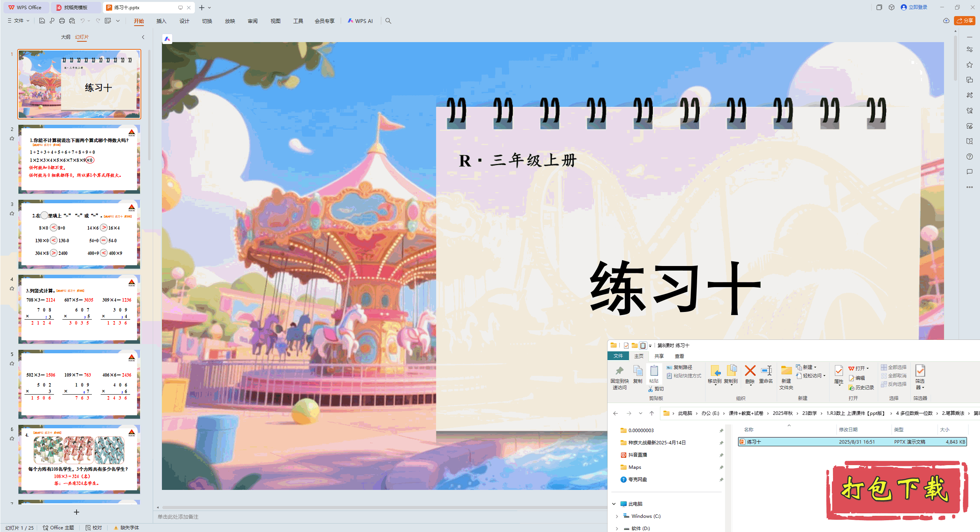Collapse the slide panel with the chevron

[x=143, y=37]
